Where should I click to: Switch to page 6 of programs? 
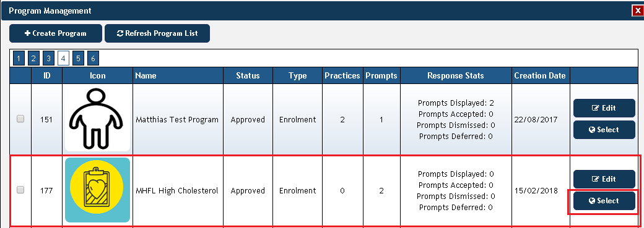tap(94, 59)
